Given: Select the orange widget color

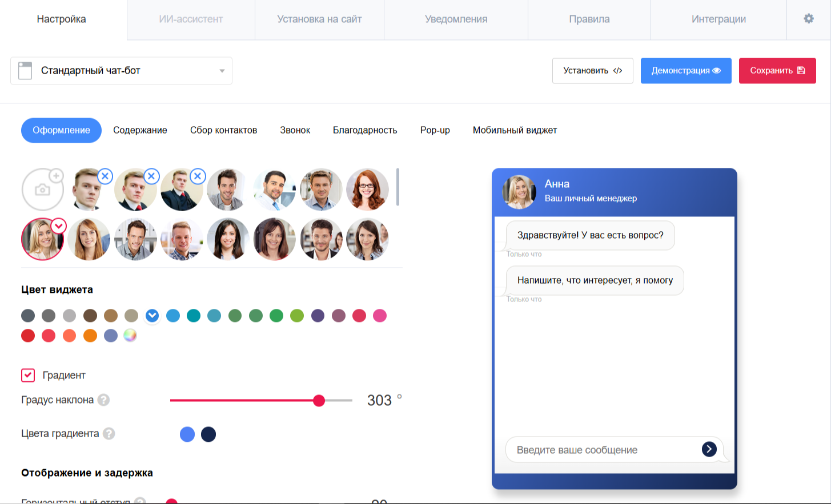Looking at the screenshot, I should click(x=90, y=336).
